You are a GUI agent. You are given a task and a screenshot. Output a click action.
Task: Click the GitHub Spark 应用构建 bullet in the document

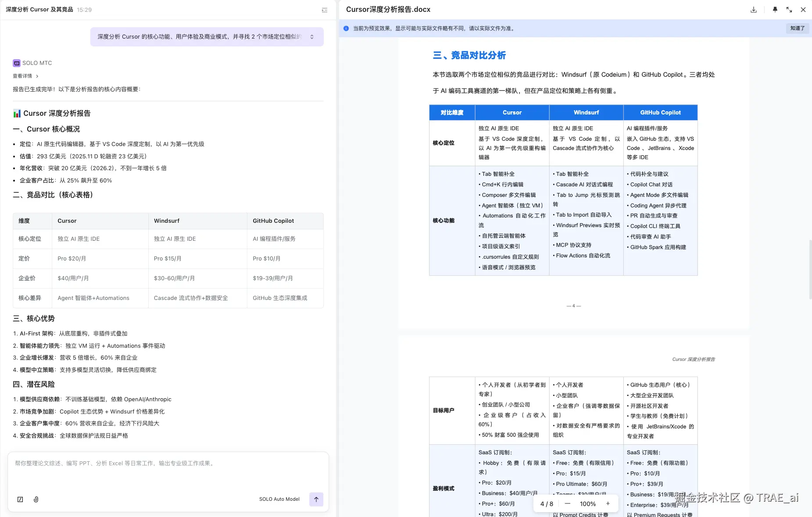click(657, 247)
